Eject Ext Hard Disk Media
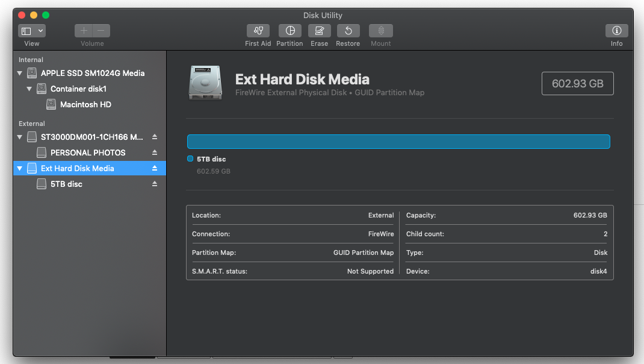 [155, 168]
